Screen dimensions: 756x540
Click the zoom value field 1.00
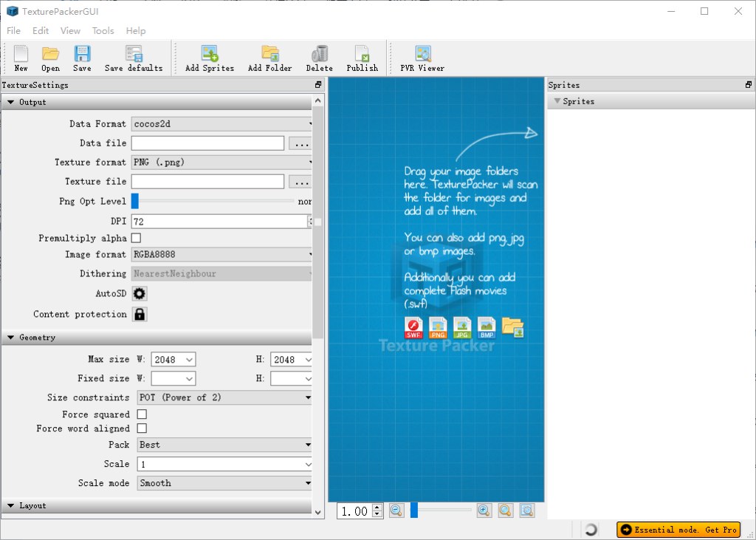click(x=355, y=511)
